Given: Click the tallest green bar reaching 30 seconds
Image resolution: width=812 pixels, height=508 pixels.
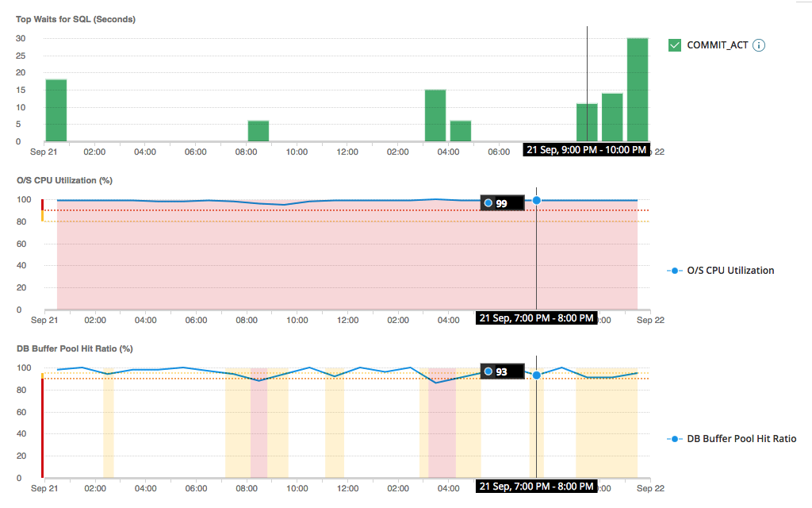Looking at the screenshot, I should 638,90.
